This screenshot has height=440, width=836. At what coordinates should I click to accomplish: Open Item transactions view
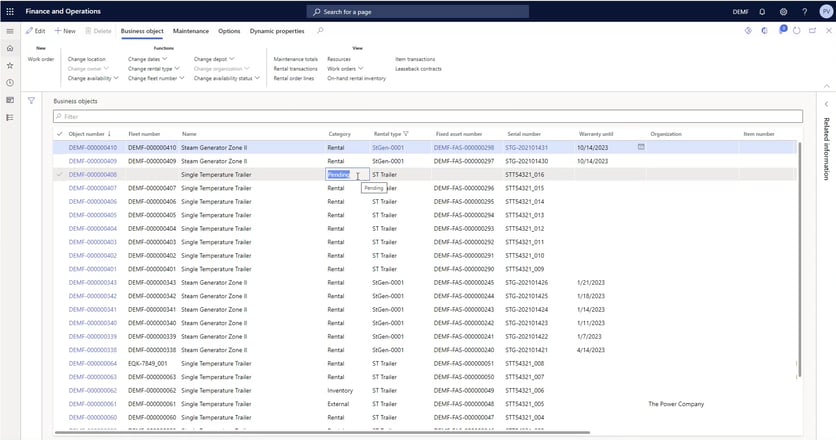(x=415, y=59)
